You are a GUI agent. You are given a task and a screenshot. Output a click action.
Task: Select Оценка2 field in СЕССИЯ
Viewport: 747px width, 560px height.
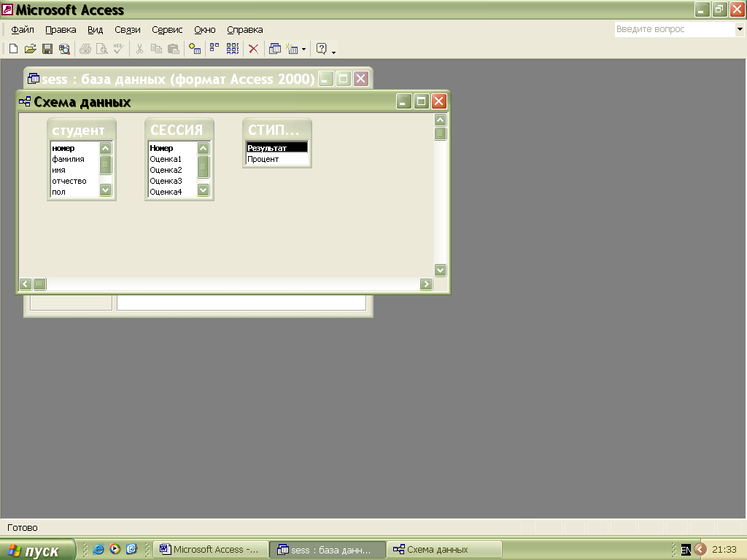(172, 170)
